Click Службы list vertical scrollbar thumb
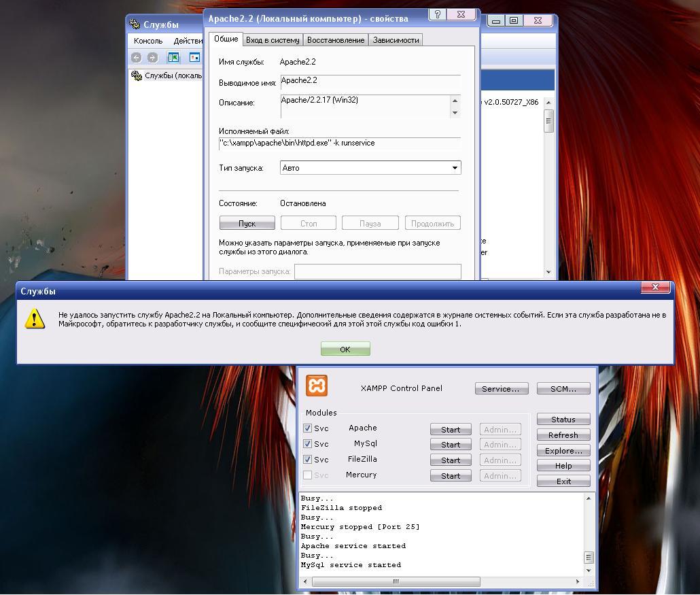Image resolution: width=700 pixels, height=595 pixels. 548,120
